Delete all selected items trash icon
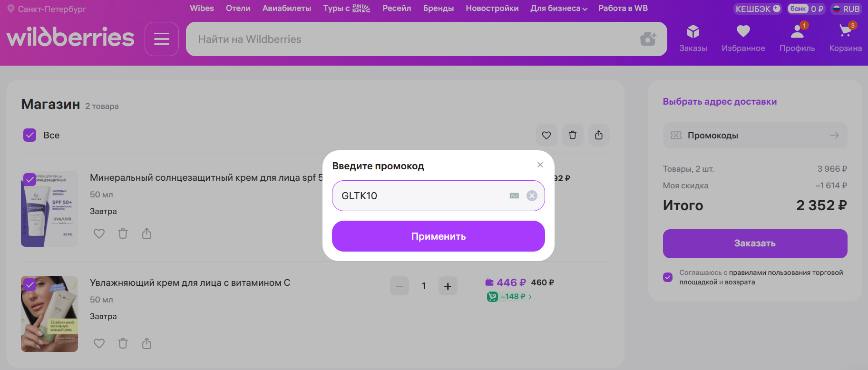Image resolution: width=868 pixels, height=370 pixels. pos(573,135)
